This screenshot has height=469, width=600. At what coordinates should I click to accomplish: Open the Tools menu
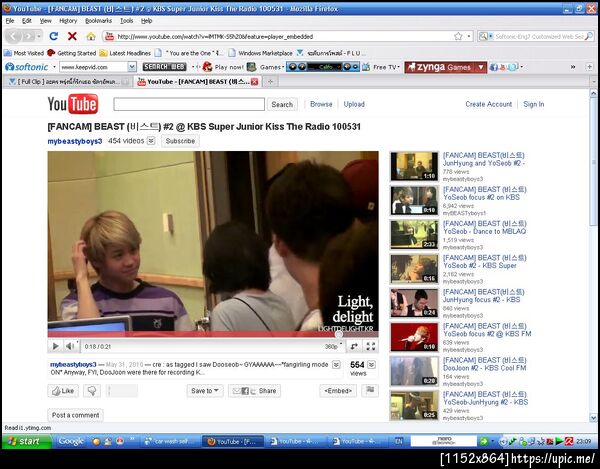point(127,21)
